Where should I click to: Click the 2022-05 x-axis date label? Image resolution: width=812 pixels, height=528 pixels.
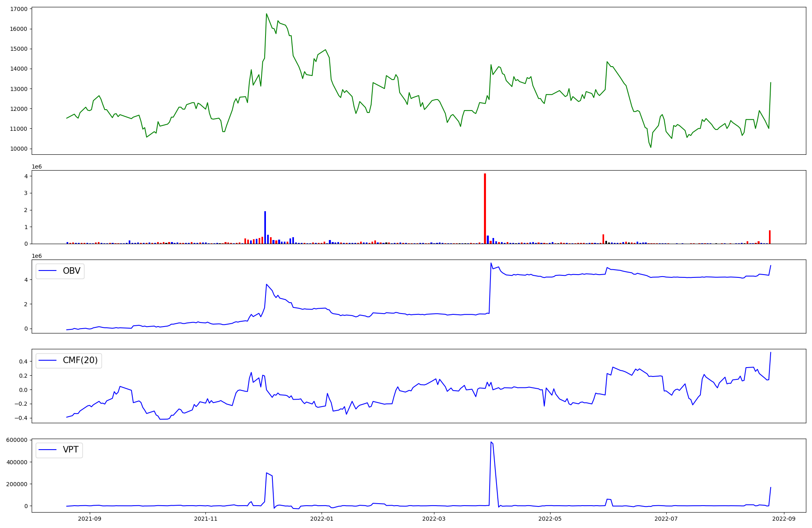(x=550, y=518)
